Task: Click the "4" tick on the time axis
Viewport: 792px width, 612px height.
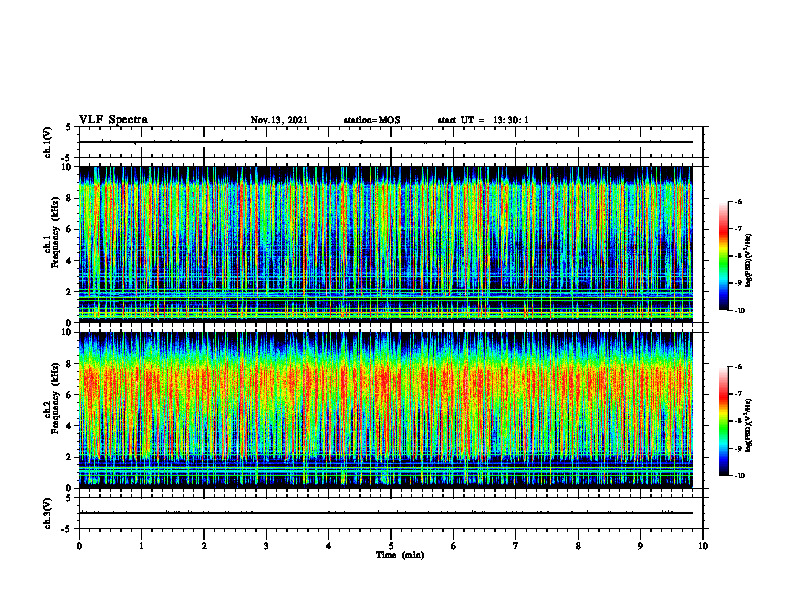Action: (329, 546)
